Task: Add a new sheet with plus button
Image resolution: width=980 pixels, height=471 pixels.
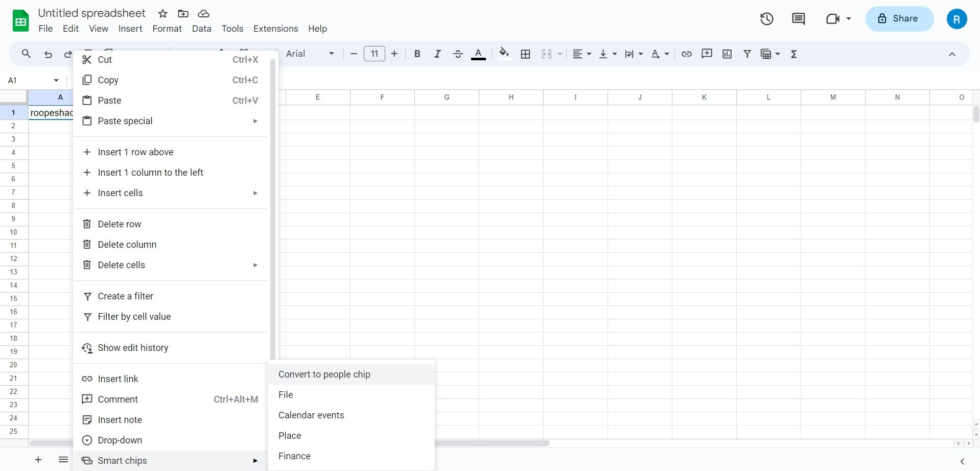Action: pos(38,459)
